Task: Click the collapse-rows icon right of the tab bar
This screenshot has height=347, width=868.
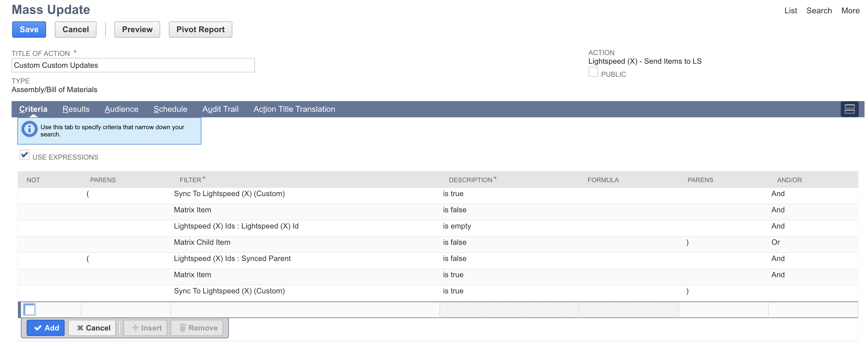Action: coord(849,109)
